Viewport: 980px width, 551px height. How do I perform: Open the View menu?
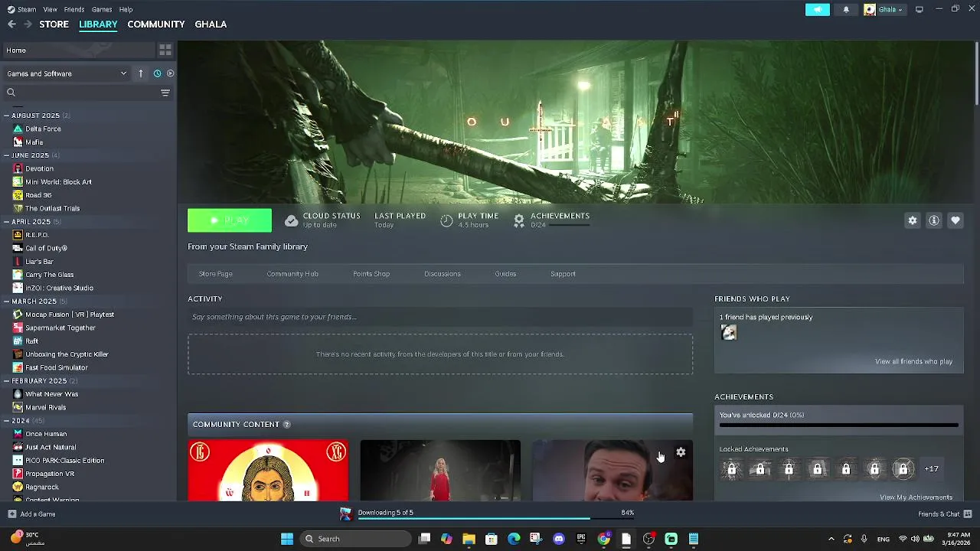50,9
